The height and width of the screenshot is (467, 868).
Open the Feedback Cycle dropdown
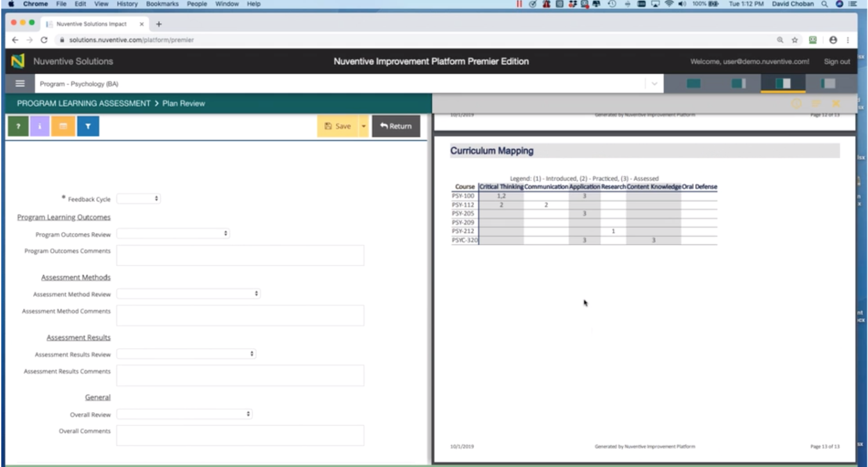pyautogui.click(x=138, y=199)
